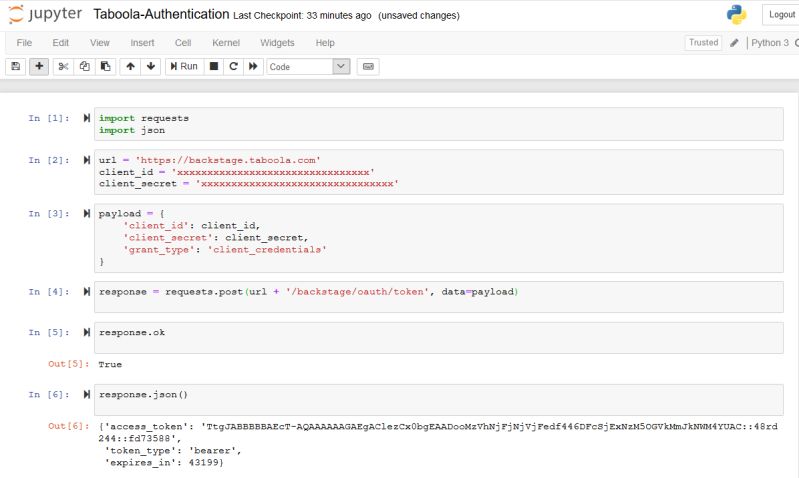Image resolution: width=799 pixels, height=478 pixels.
Task: Click into the response.json() code cell
Action: [439, 400]
